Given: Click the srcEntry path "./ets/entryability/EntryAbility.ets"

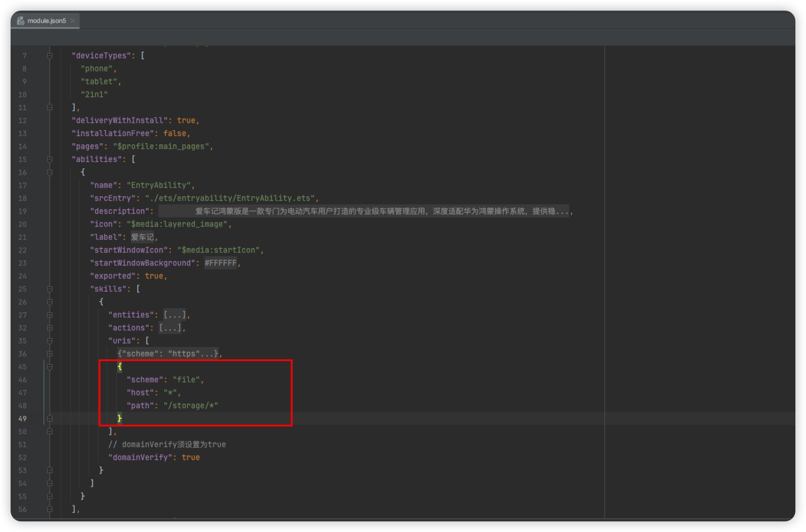Looking at the screenshot, I should pos(230,198).
